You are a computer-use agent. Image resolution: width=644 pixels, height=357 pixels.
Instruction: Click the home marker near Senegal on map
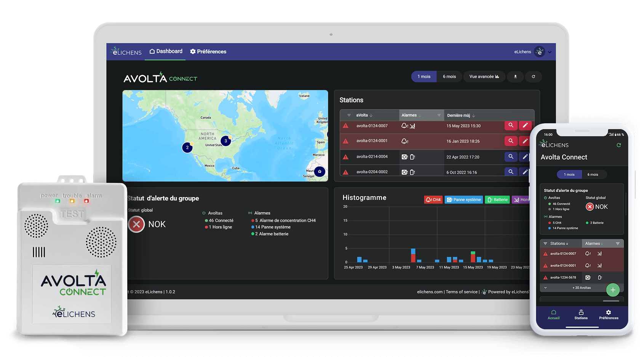click(x=320, y=172)
